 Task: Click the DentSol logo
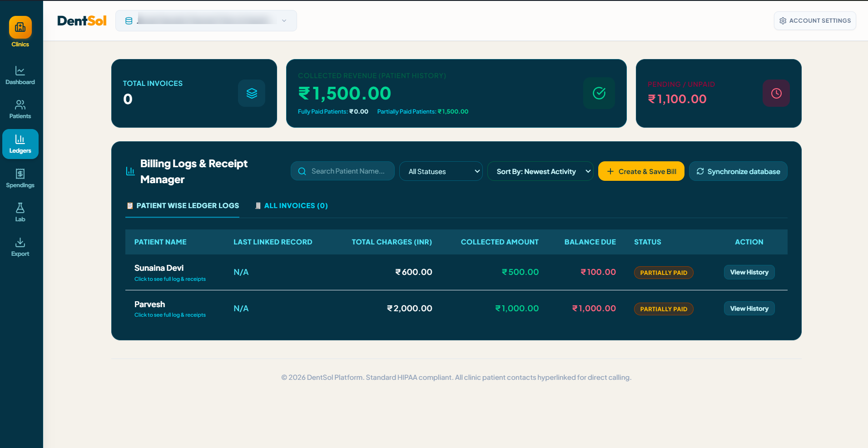82,21
